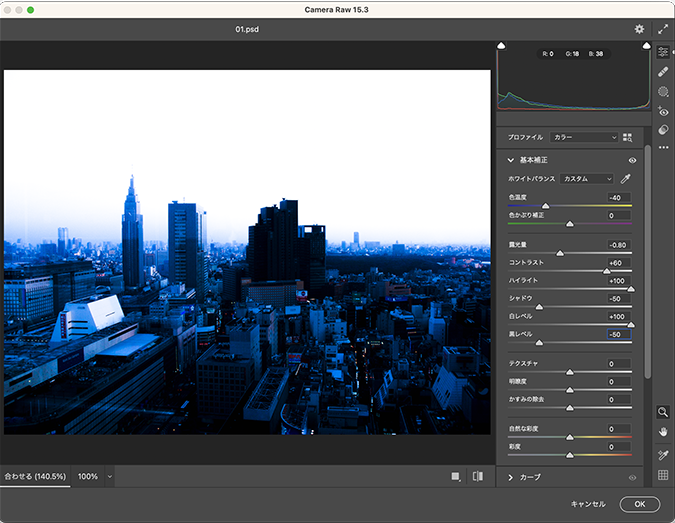This screenshot has height=523, width=675.
Task: Open the ホワイトバランス dropdown
Action: click(586, 179)
